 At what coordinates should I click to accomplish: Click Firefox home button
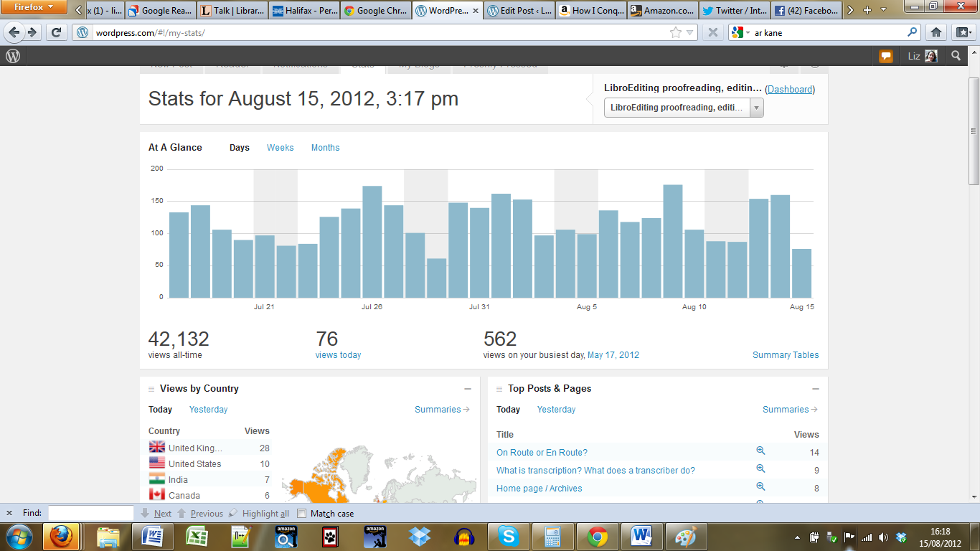936,32
